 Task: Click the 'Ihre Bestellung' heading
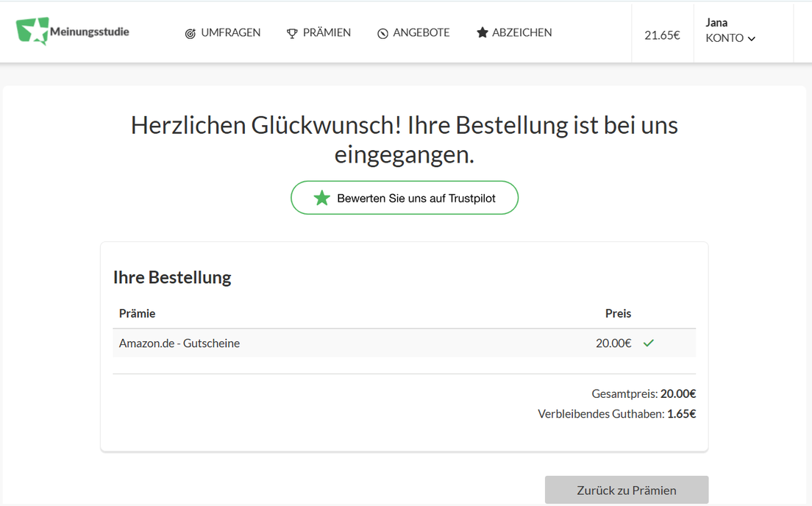pyautogui.click(x=172, y=277)
